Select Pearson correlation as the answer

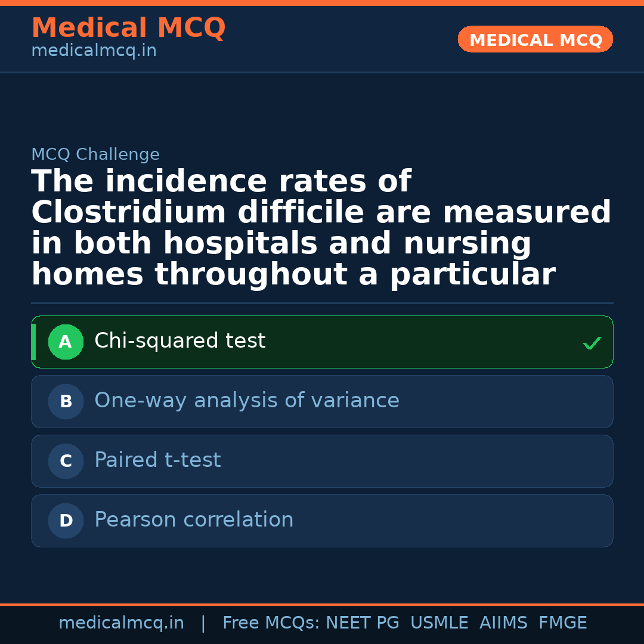coord(194,520)
